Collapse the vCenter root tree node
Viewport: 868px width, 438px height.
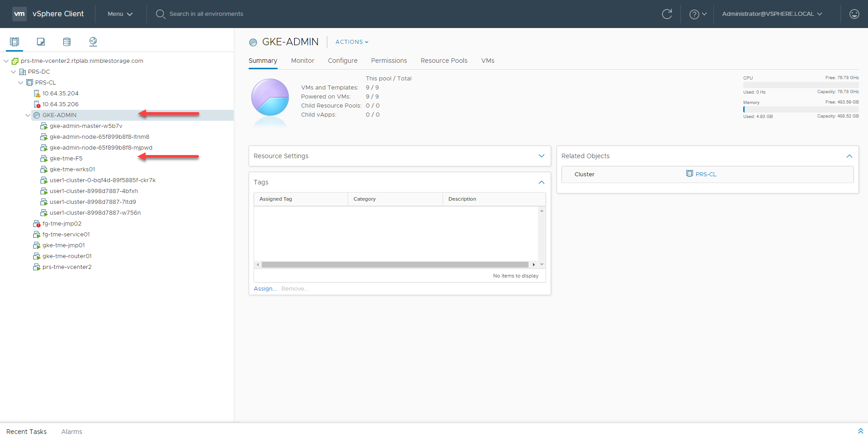tap(6, 61)
